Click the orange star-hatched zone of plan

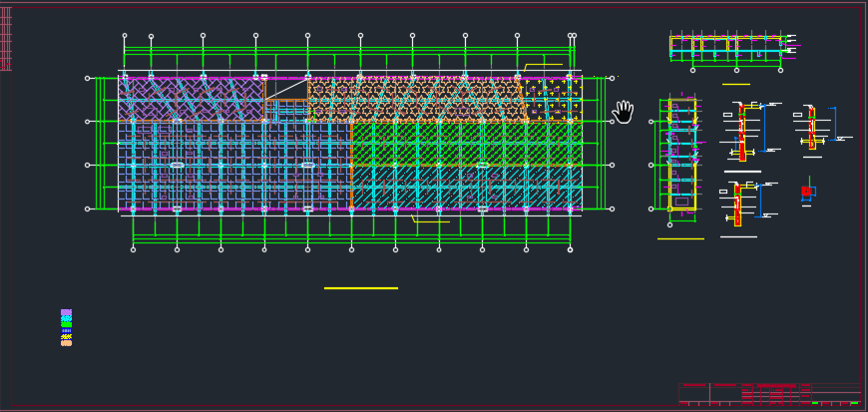[418, 100]
